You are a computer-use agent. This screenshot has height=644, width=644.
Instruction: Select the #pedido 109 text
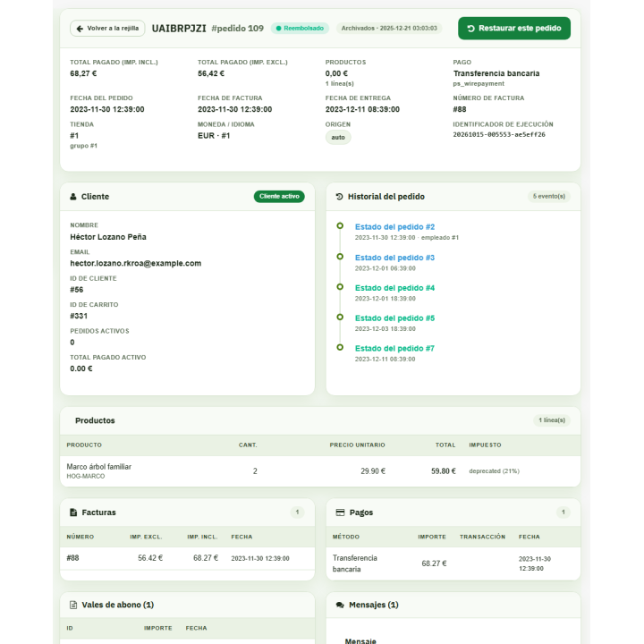237,29
